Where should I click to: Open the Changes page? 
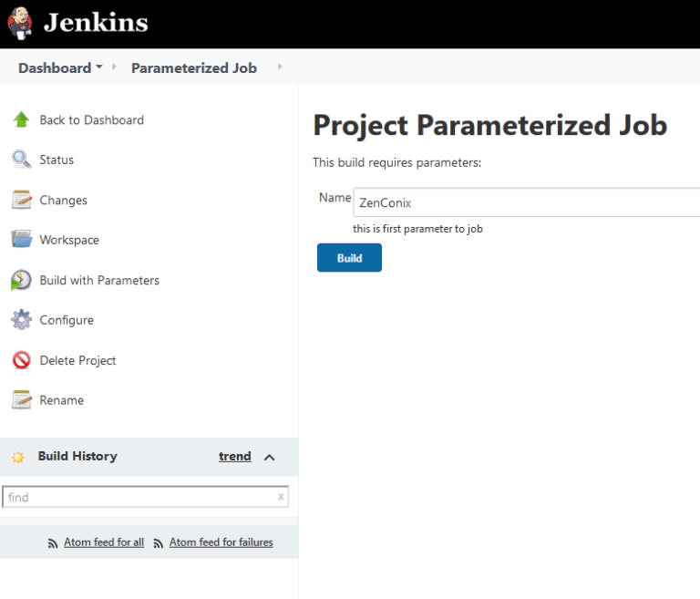(64, 200)
